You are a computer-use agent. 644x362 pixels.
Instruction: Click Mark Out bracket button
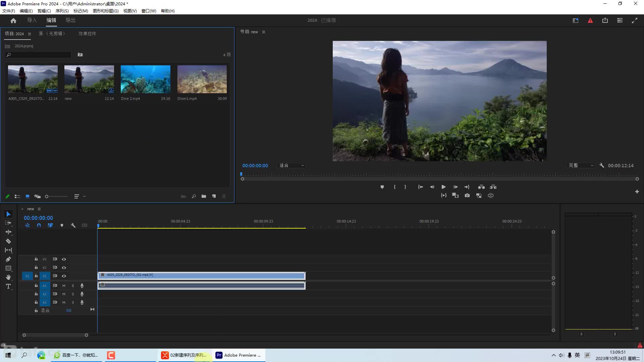(405, 187)
